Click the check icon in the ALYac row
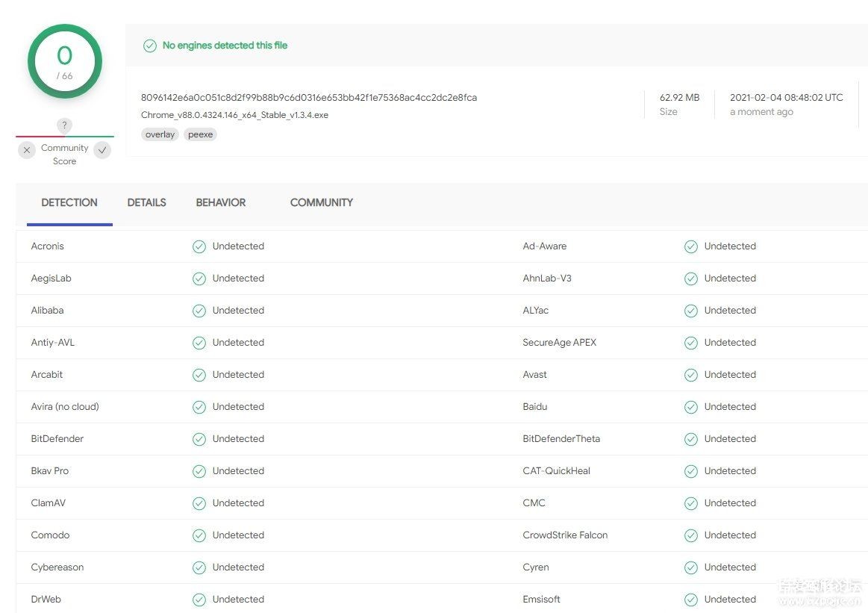Screen dimensions: 868x613 [x=691, y=311]
